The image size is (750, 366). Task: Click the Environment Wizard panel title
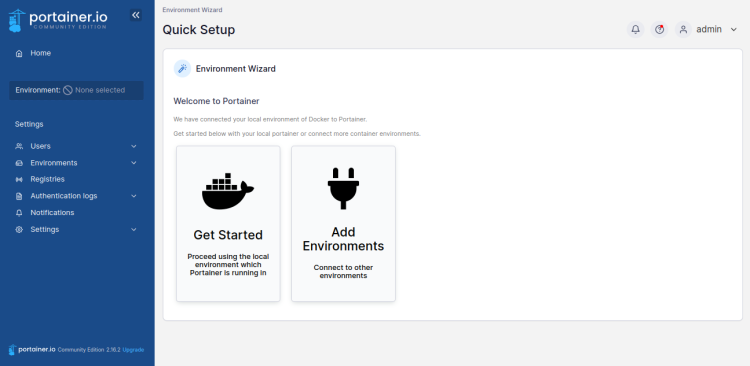tap(236, 69)
